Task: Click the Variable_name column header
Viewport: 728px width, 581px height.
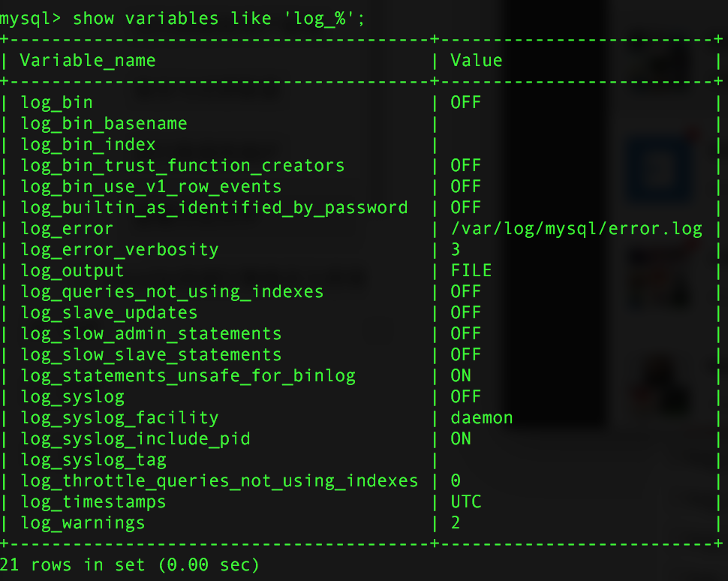Action: (87, 60)
